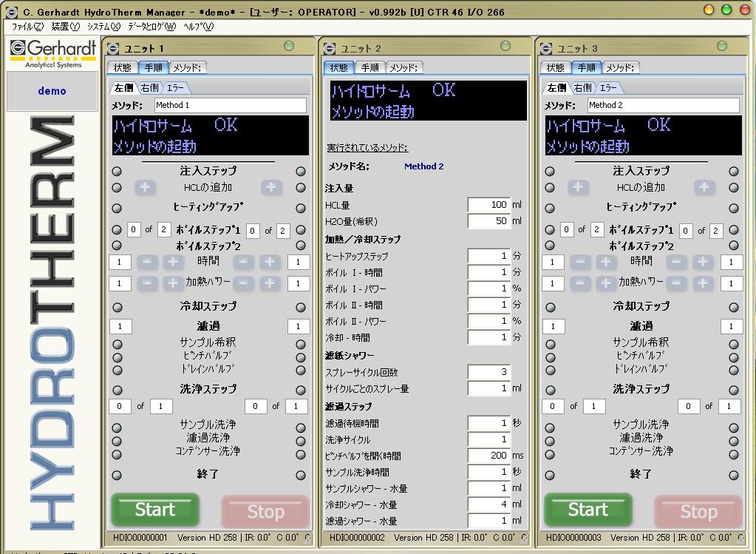Decrease left 加熱パワー value in ユニット 1

[148, 283]
